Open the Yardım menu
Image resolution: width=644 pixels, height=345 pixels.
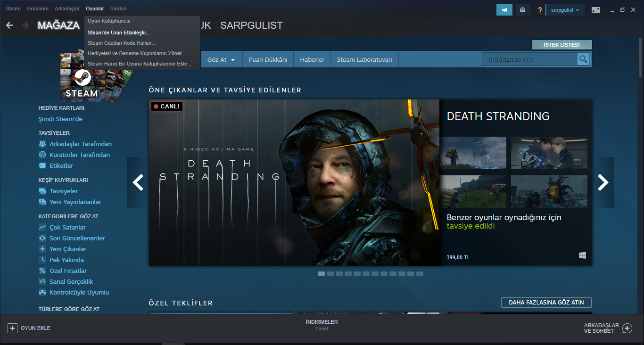pyautogui.click(x=118, y=8)
